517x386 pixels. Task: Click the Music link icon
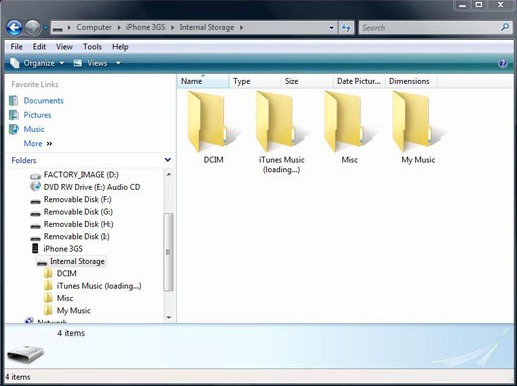coord(14,129)
